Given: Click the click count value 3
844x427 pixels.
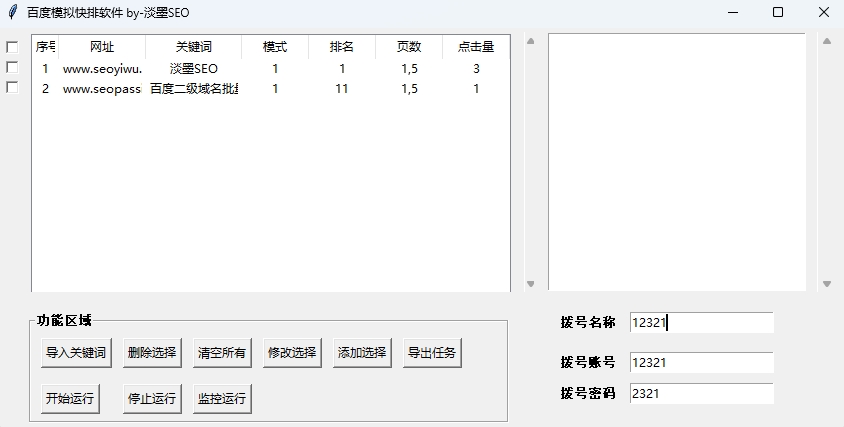Looking at the screenshot, I should 476,69.
